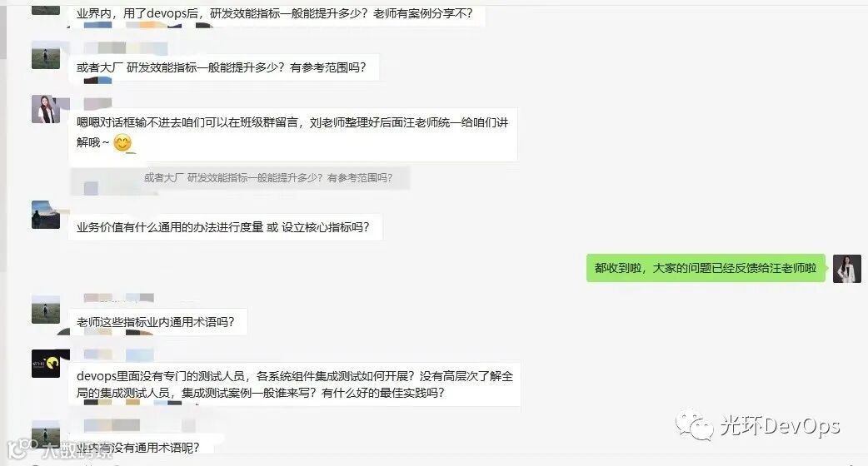868x466 pixels.
Task: Click the woman avatar beside the green message
Action: [847, 269]
